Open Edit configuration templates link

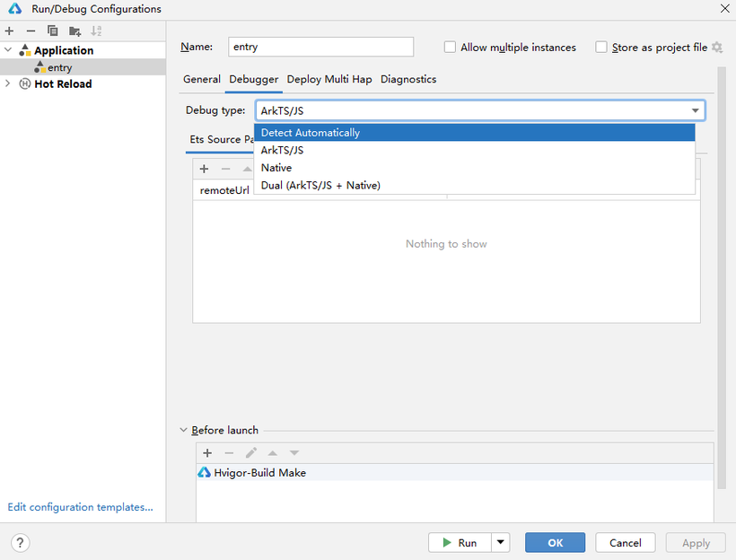(x=80, y=507)
